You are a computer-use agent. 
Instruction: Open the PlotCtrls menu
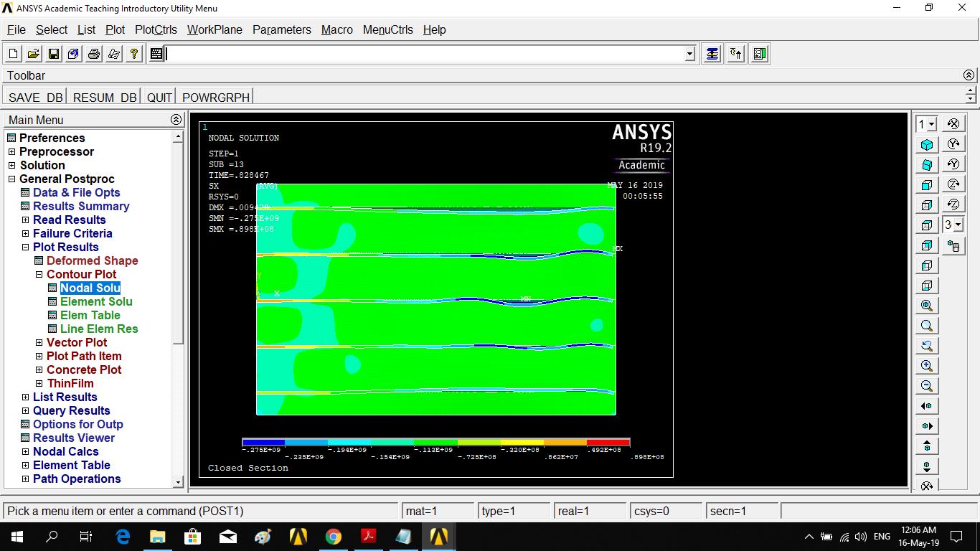[156, 29]
